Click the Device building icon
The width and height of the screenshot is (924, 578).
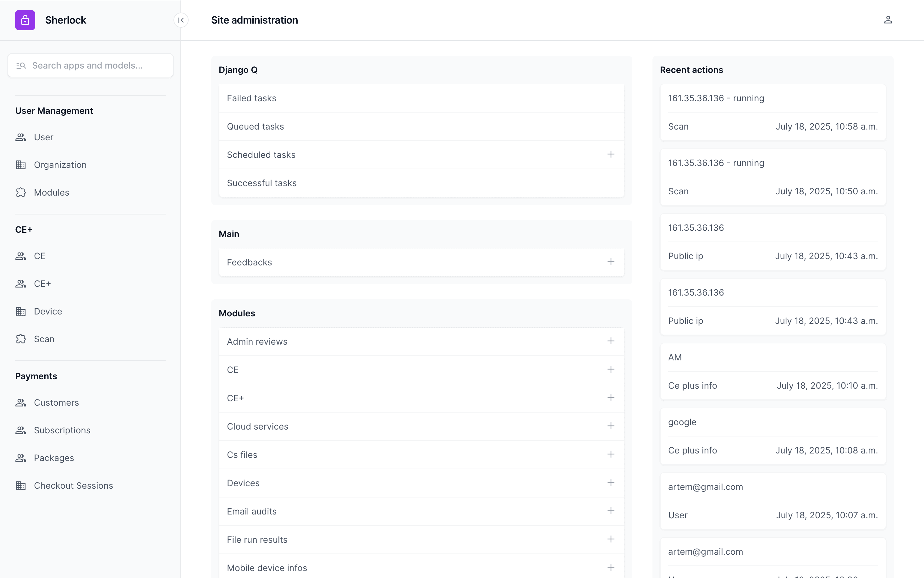pyautogui.click(x=21, y=311)
